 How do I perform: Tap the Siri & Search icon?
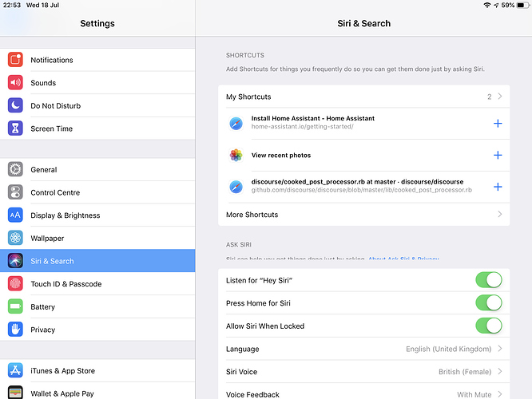tap(15, 261)
